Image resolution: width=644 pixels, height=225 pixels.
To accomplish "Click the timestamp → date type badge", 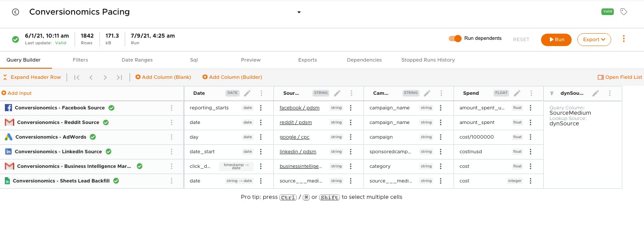I will (x=236, y=166).
